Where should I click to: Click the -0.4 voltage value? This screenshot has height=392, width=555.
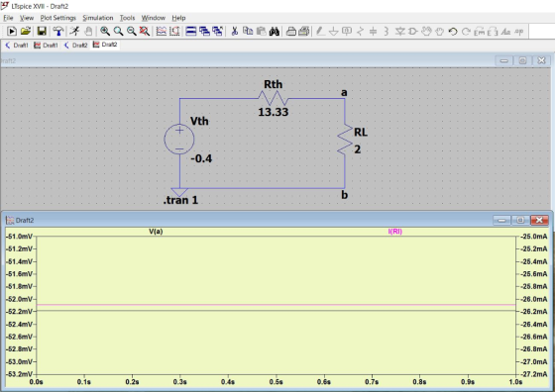coord(201,158)
